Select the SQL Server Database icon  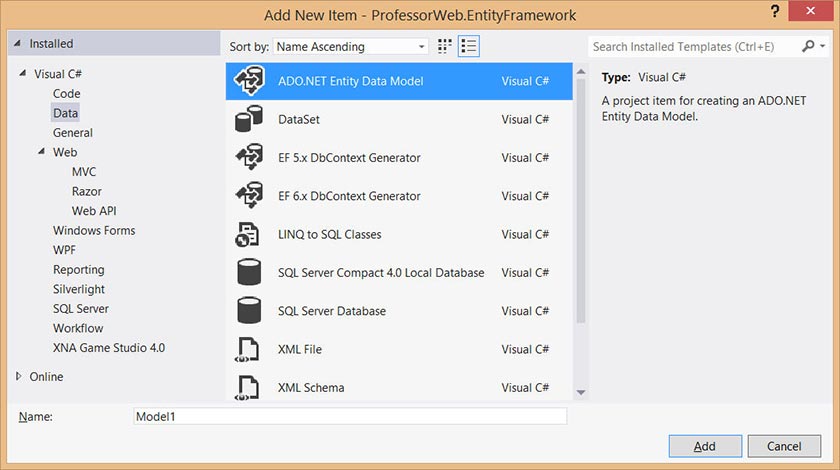[x=248, y=311]
